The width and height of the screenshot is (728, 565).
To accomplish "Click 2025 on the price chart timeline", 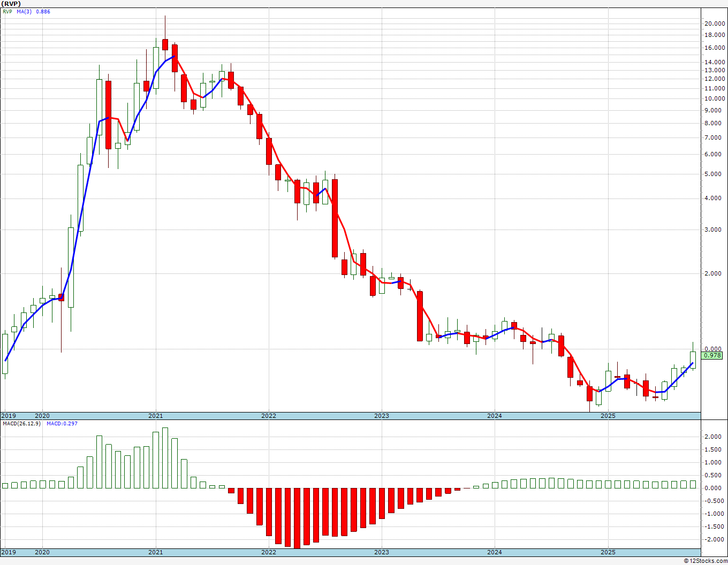I will [608, 416].
